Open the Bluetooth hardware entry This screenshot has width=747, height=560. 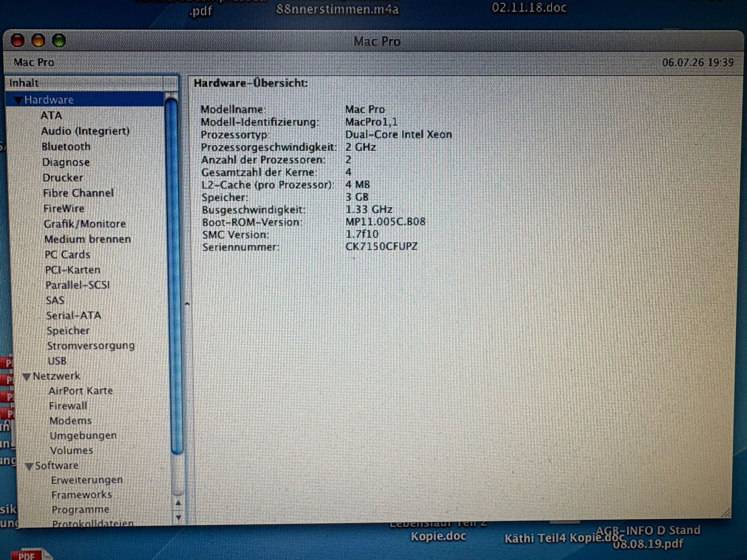coord(66,147)
